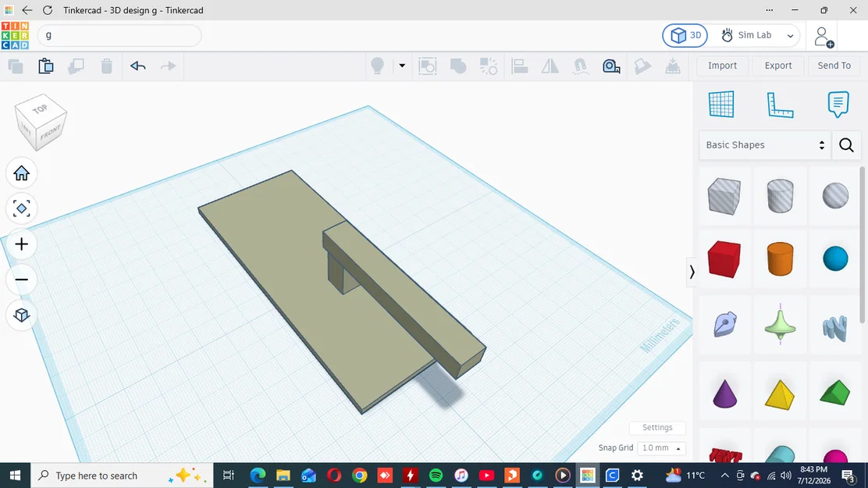Screen dimensions: 868x488
Task: Select the Fit all in view icon
Action: pos(22,208)
